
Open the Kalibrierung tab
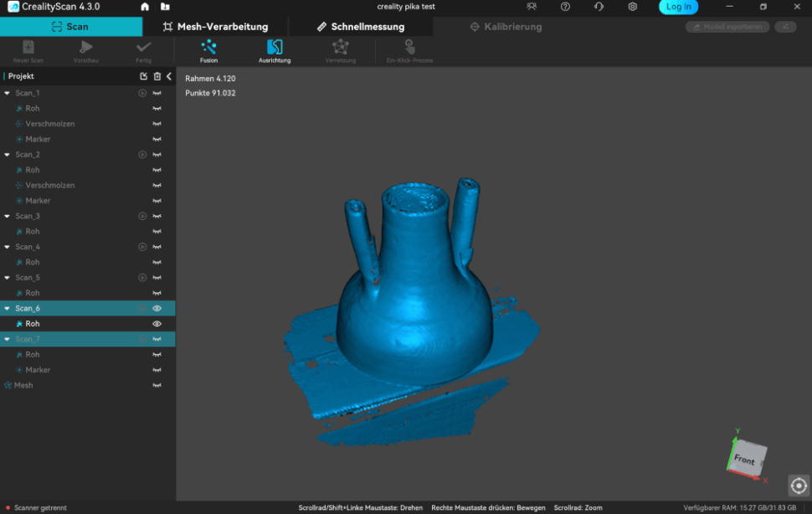506,27
